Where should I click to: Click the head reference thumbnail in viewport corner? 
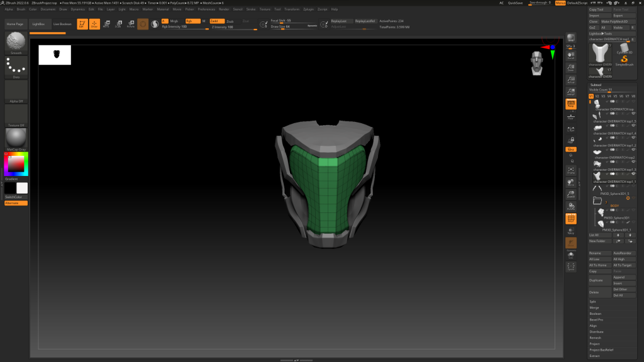click(537, 63)
